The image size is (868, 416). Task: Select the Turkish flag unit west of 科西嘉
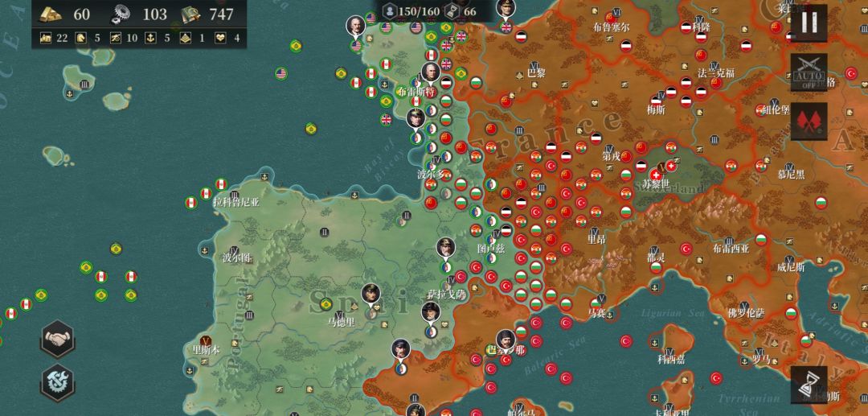(x=626, y=341)
